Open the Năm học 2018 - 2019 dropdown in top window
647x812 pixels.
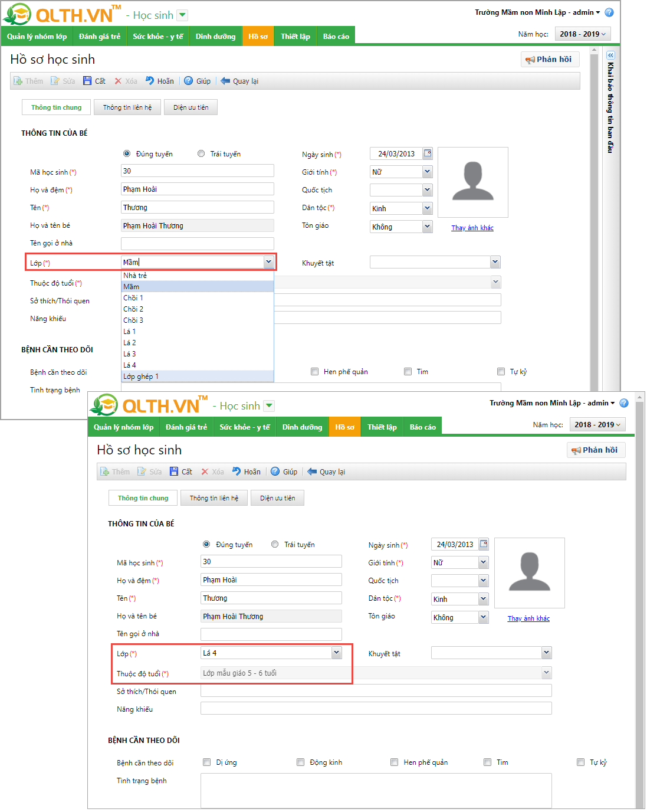click(x=583, y=34)
